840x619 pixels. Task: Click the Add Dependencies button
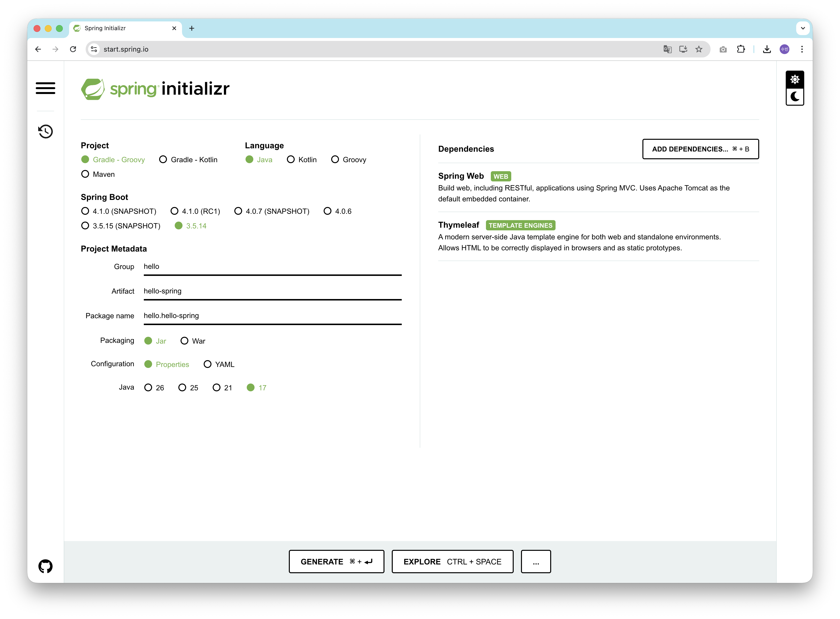(700, 149)
